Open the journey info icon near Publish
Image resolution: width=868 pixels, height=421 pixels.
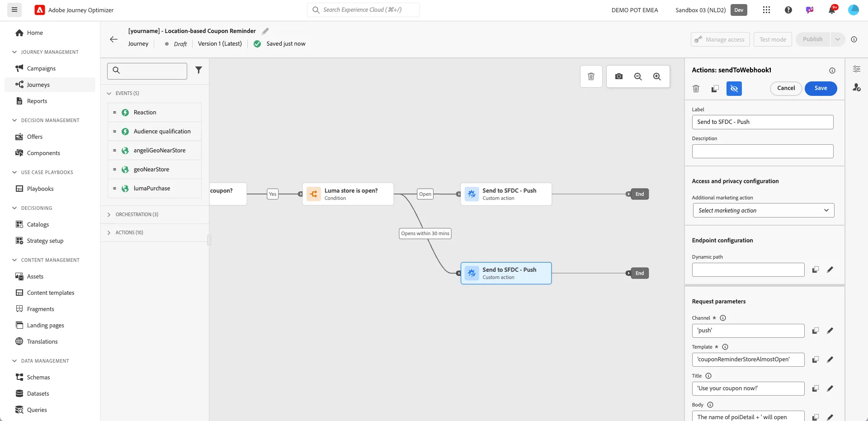pyautogui.click(x=854, y=39)
